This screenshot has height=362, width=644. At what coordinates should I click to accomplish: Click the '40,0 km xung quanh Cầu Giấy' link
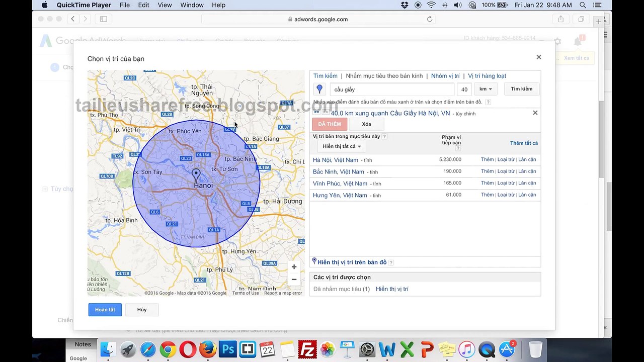pos(390,113)
